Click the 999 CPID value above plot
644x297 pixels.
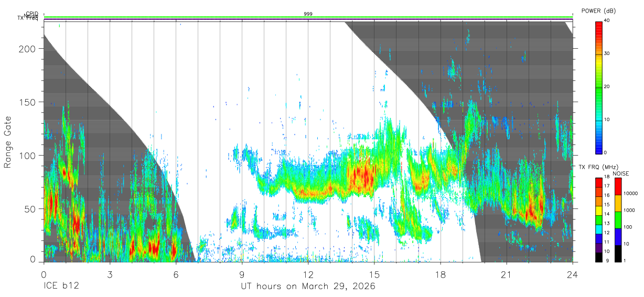point(308,14)
